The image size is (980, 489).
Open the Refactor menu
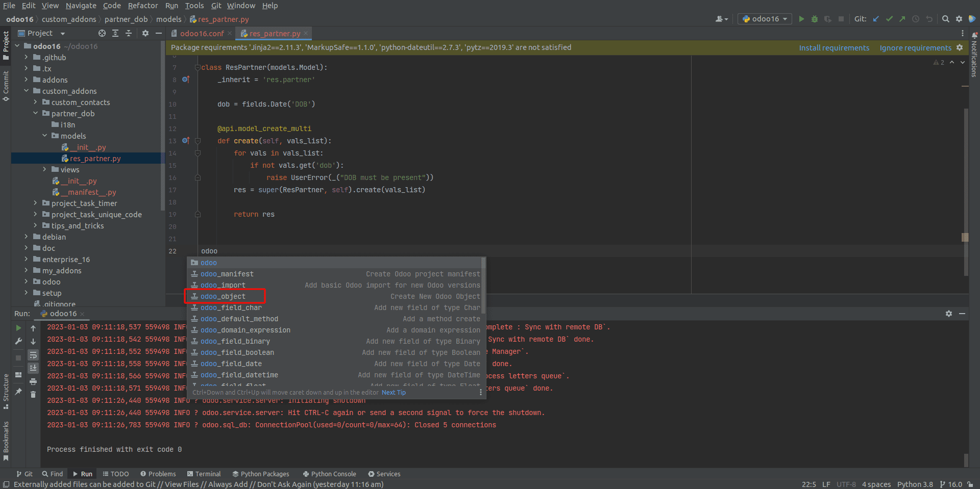pos(143,6)
